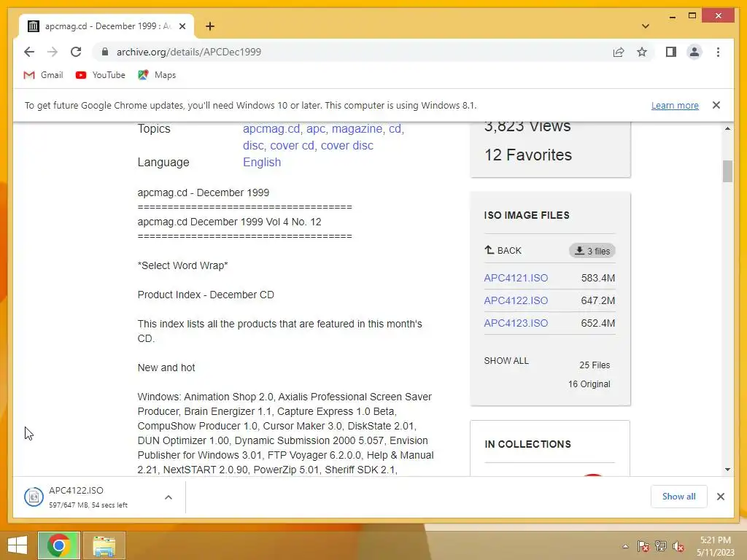Open the English language link
747x560 pixels.
click(x=262, y=162)
